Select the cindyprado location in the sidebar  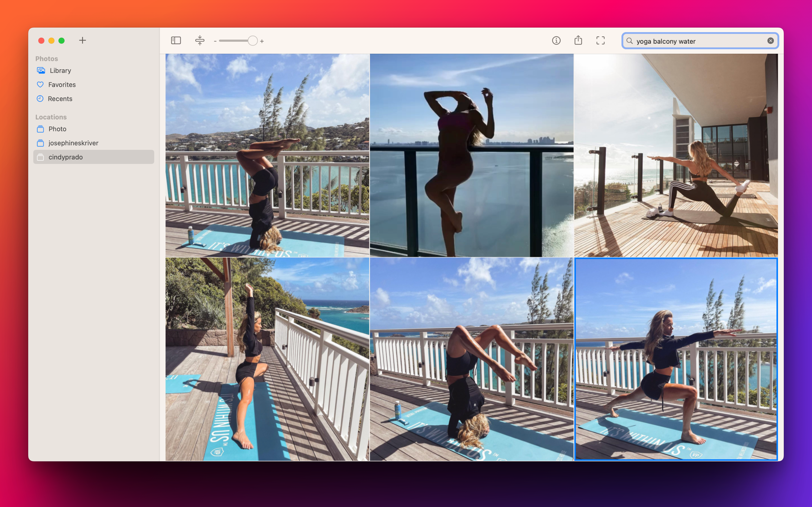coord(66,157)
